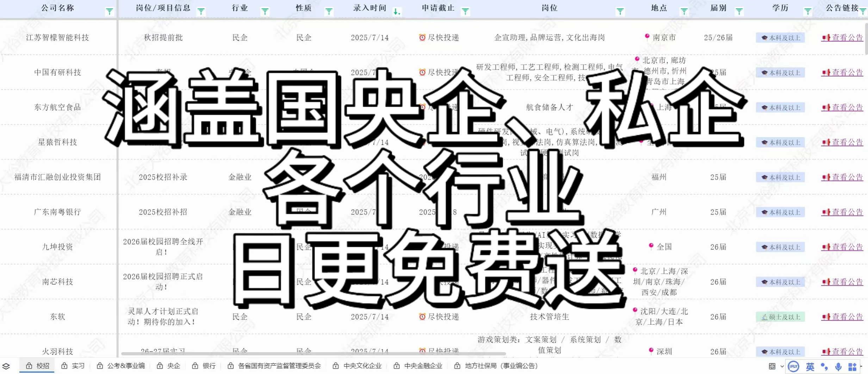This screenshot has width=868, height=374.
Task: Open the filter on the 行业 column
Action: click(x=265, y=12)
